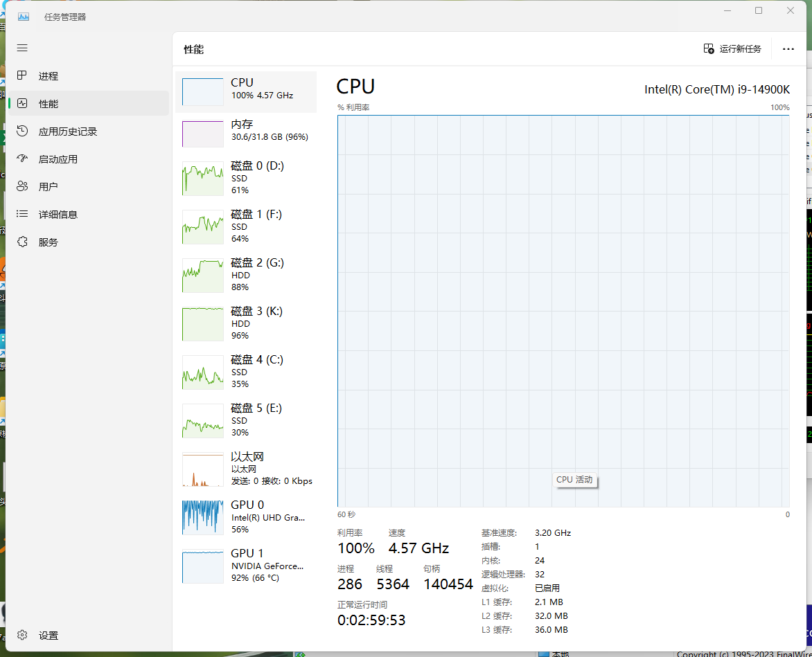
Task: Click the 性能 page heading
Action: tap(194, 50)
